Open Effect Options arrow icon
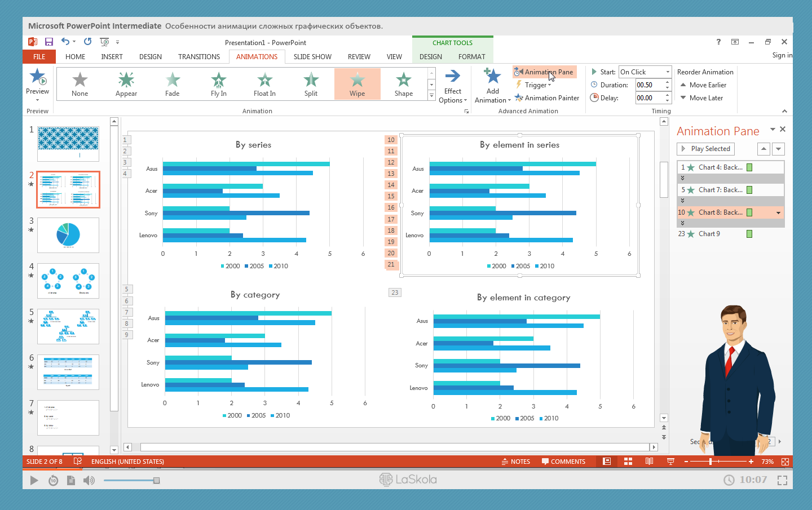This screenshot has width=812, height=510. point(452,76)
